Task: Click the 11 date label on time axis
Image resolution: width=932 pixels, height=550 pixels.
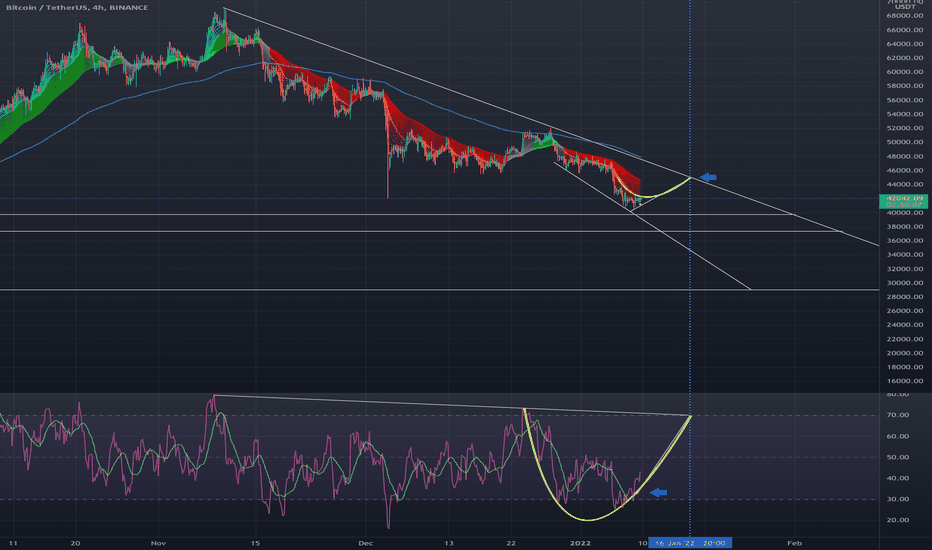Action: point(14,543)
